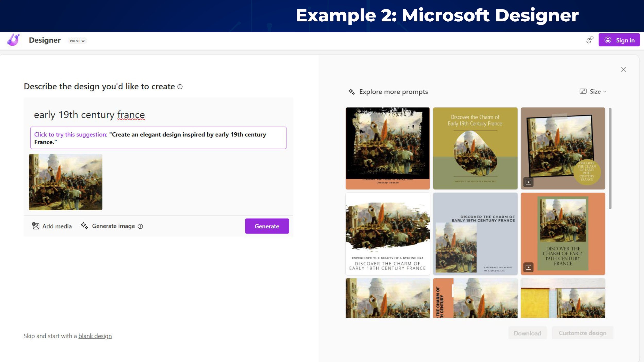Click video icon on taupe design thumbnail
This screenshot has height=362, width=644.
(528, 182)
